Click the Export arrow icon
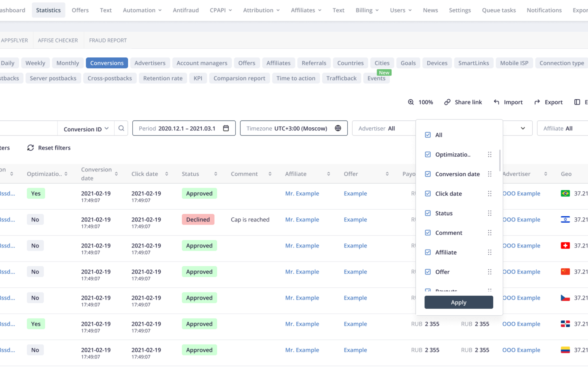This screenshot has height=368, width=588. point(537,102)
